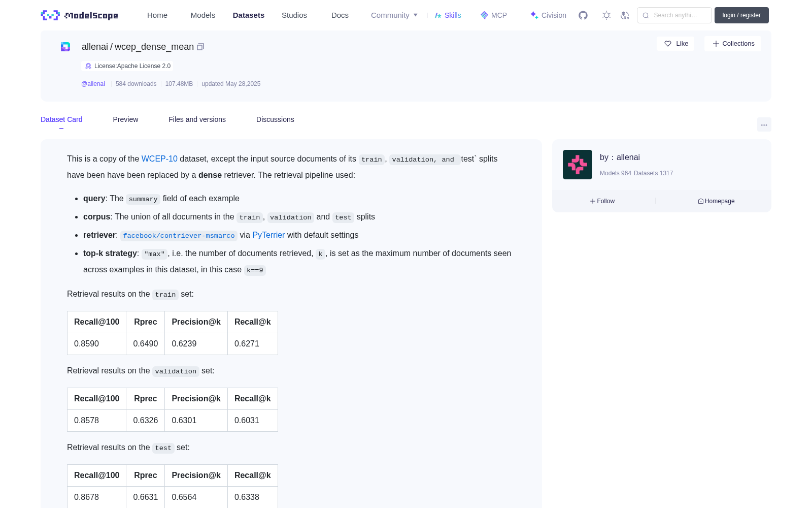Switch to the Preview tab
The height and width of the screenshot is (508, 812).
[x=125, y=119]
